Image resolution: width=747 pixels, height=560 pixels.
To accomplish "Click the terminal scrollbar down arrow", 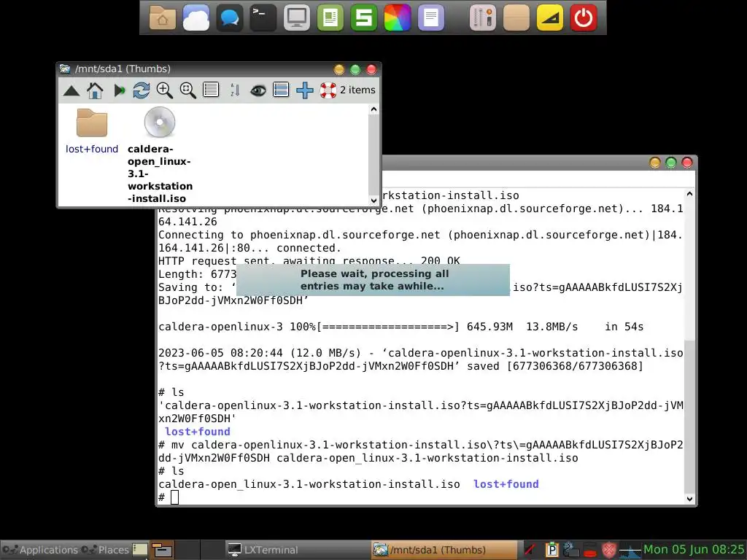I will point(689,499).
